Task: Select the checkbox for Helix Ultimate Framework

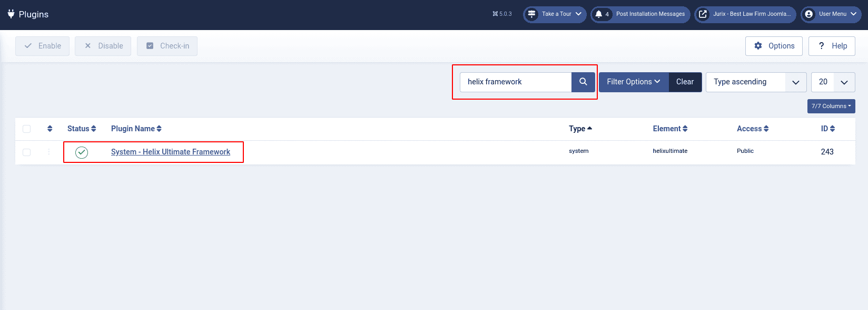Action: (x=27, y=152)
